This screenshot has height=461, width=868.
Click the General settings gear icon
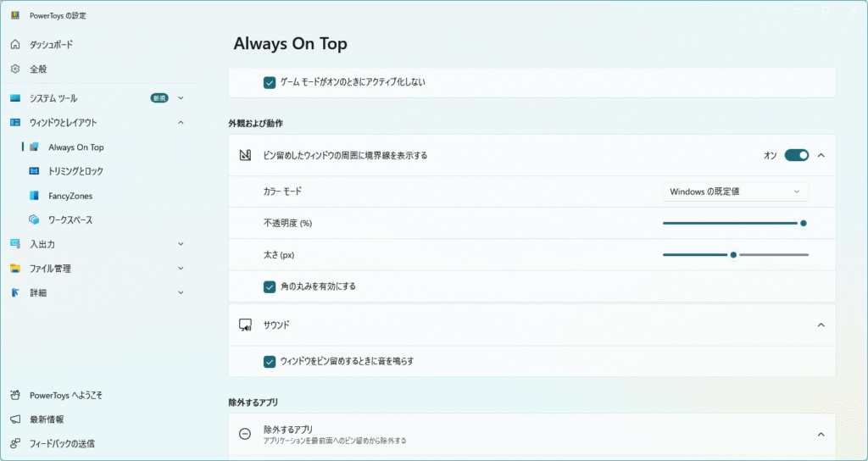pos(15,69)
